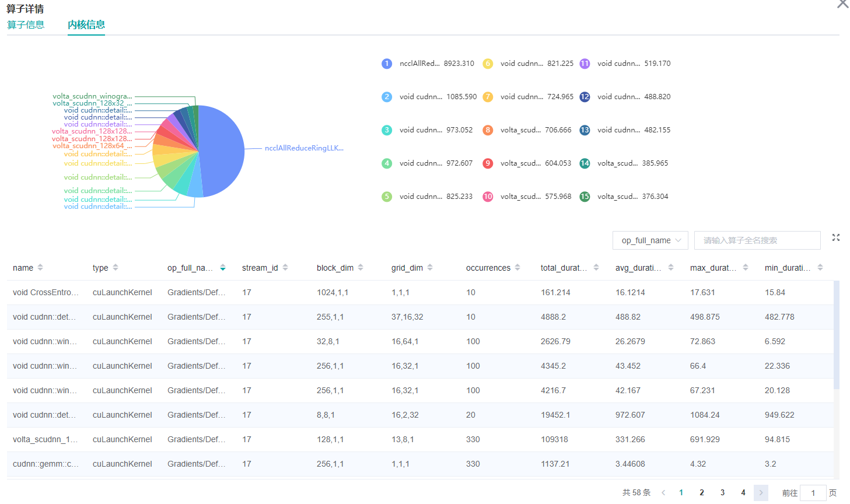Jump to page 4 of table
The width and height of the screenshot is (850, 504).
tap(743, 493)
